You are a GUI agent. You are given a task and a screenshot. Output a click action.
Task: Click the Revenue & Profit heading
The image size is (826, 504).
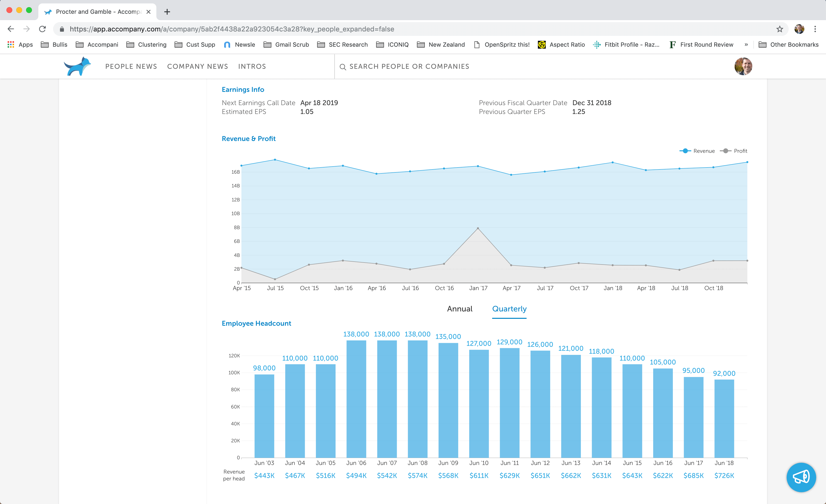[x=249, y=139]
